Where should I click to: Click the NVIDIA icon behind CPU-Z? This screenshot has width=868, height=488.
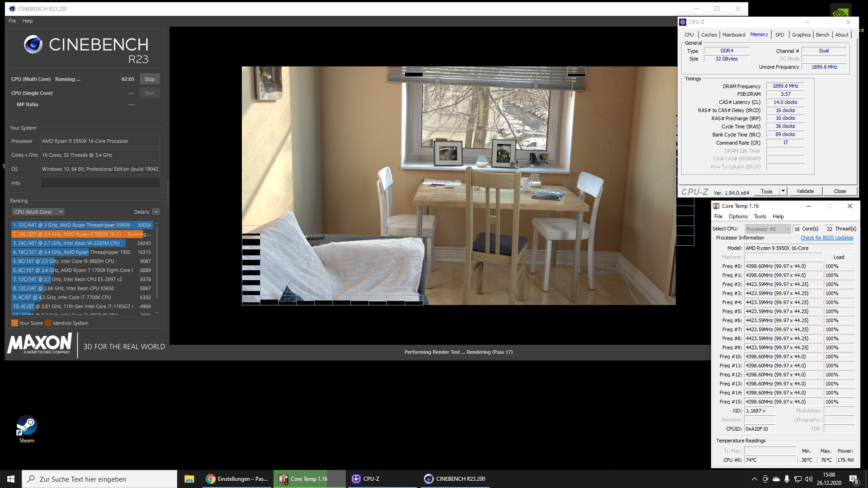tap(841, 11)
